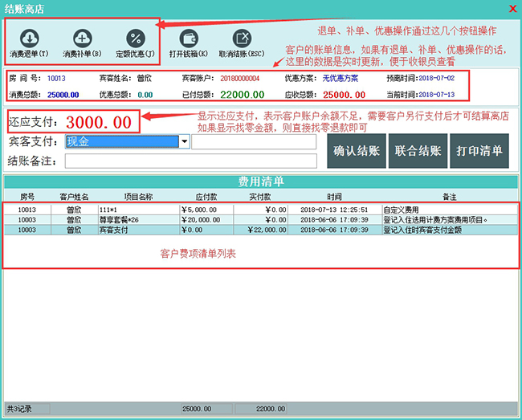This screenshot has height=420, width=522.
Task: Focus the 结账备注 remarks input field
Action: 191,161
